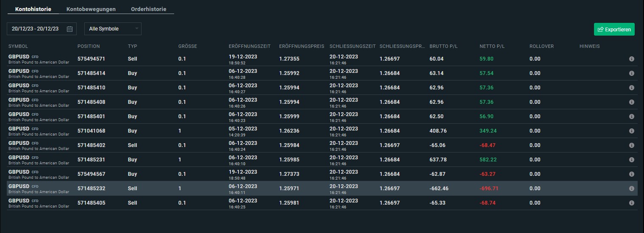Sort by the ERÖFFNUNGSPREIS column header
This screenshot has height=233, width=644.
click(x=302, y=46)
